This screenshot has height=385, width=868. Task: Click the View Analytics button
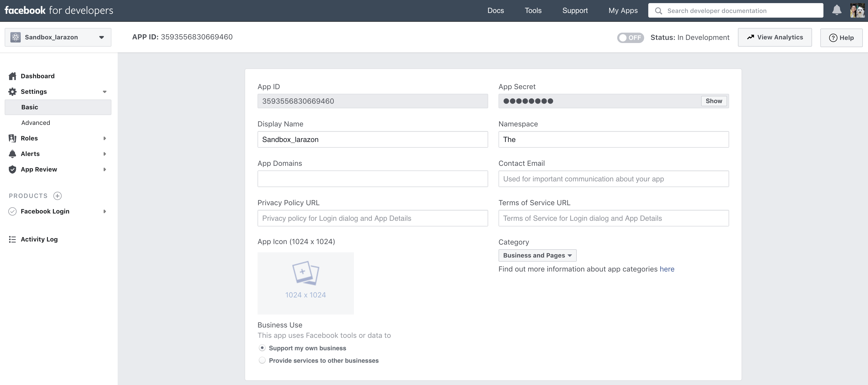(775, 37)
